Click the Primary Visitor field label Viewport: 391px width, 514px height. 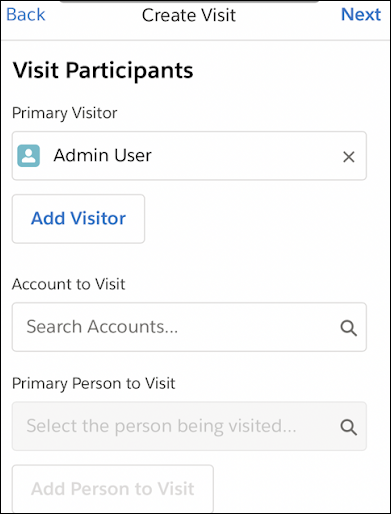65,113
